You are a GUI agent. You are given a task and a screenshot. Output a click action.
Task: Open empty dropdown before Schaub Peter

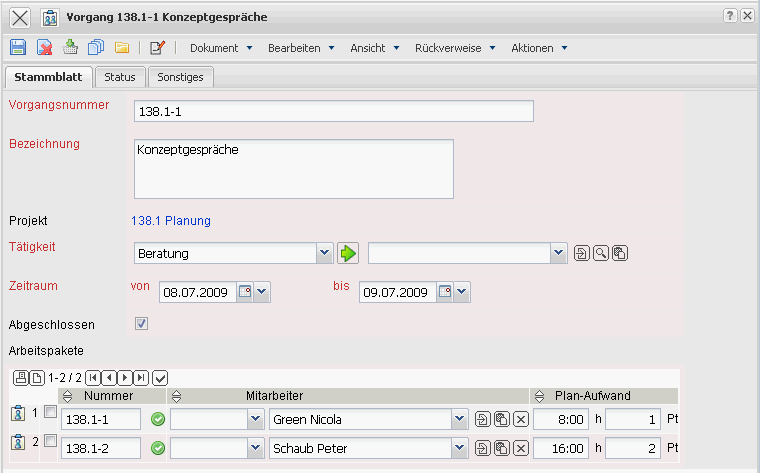coord(255,448)
